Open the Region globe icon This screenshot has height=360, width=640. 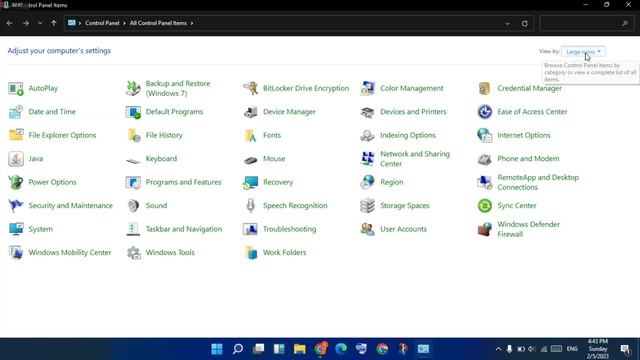[x=368, y=182]
